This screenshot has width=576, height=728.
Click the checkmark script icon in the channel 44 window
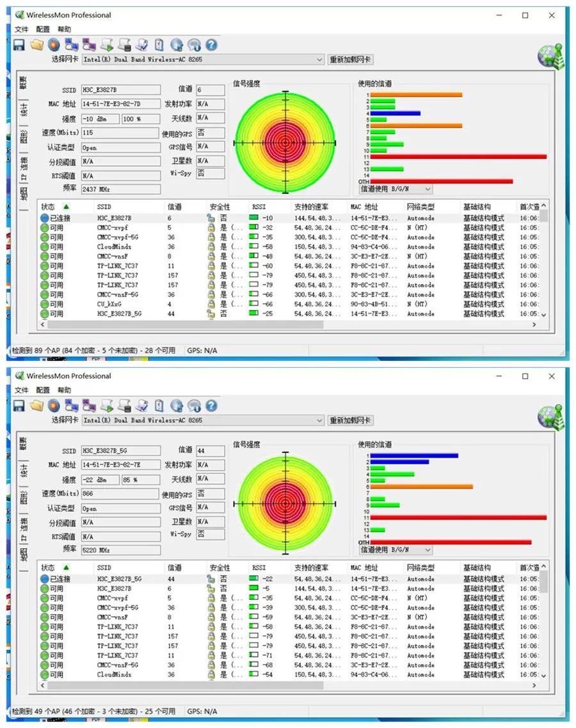[x=141, y=406]
